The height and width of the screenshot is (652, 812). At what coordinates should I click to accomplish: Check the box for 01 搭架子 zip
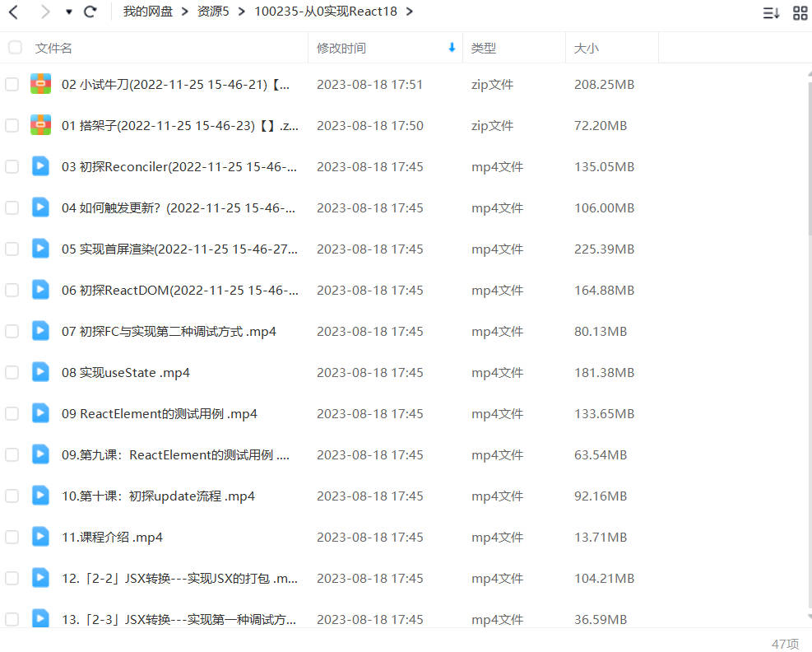point(12,125)
